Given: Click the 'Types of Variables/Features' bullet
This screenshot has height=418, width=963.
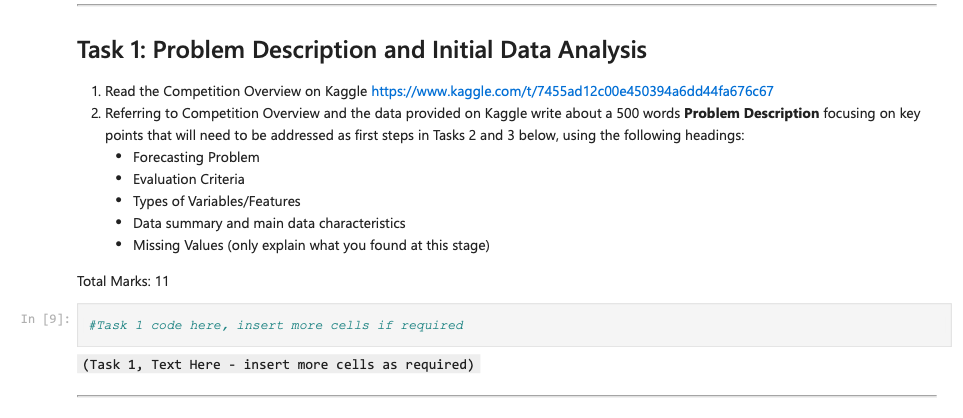Looking at the screenshot, I should pos(216,201).
